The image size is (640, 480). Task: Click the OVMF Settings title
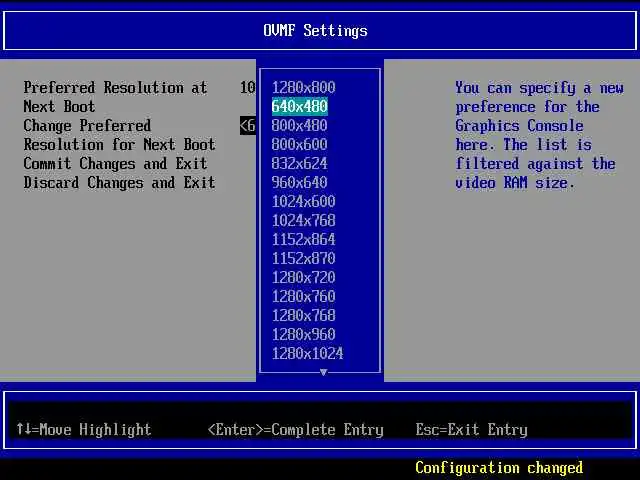click(315, 31)
